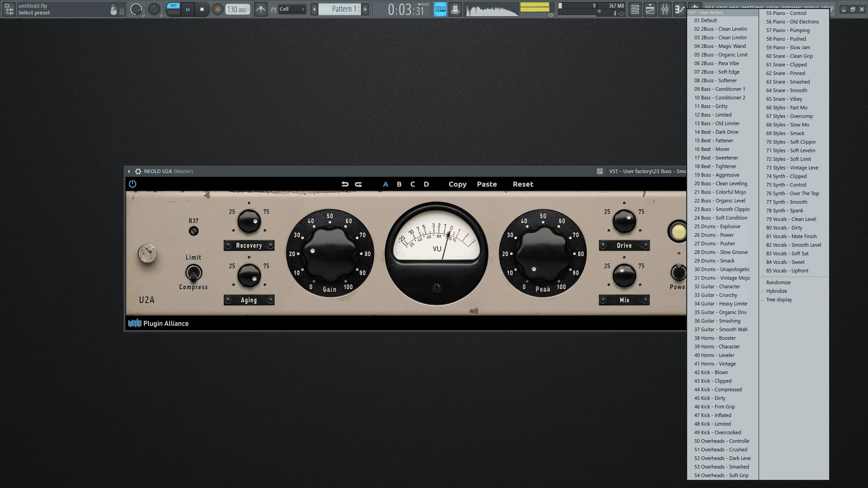The width and height of the screenshot is (868, 488).
Task: Click the Copy button in U2A
Action: (458, 184)
